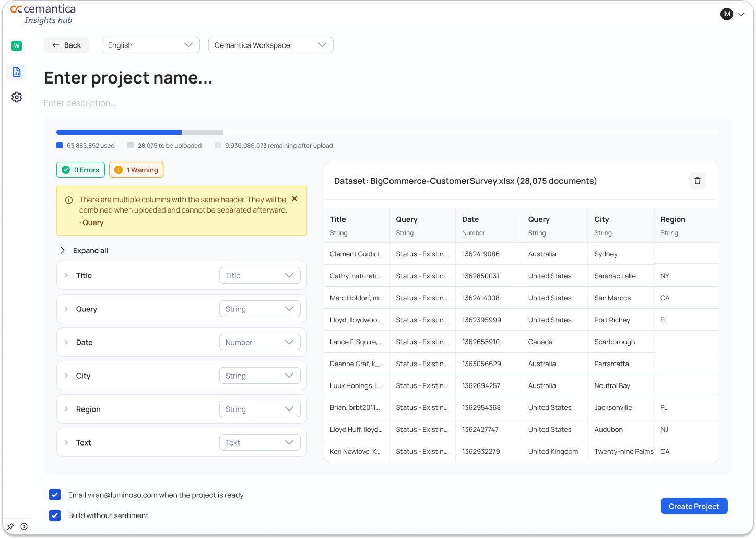Open the settings gear in sidebar

[17, 97]
